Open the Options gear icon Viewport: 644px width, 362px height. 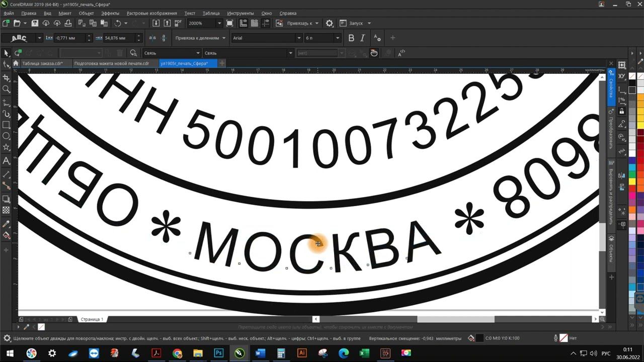point(330,23)
